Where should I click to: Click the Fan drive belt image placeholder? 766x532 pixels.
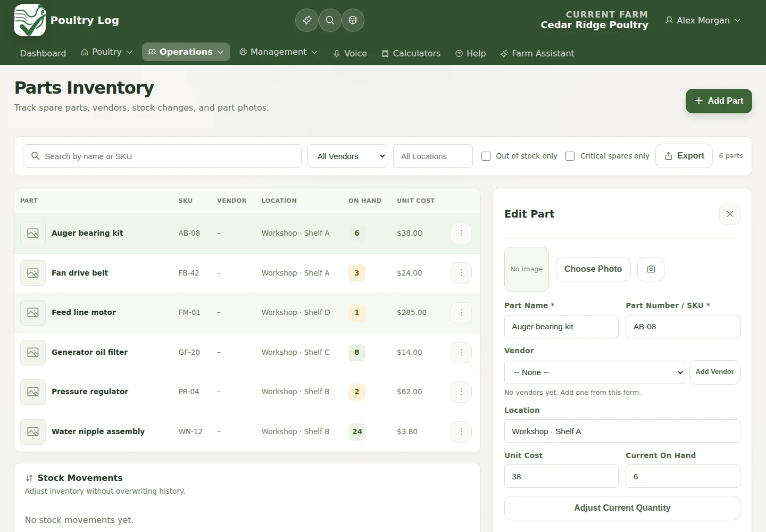point(33,273)
